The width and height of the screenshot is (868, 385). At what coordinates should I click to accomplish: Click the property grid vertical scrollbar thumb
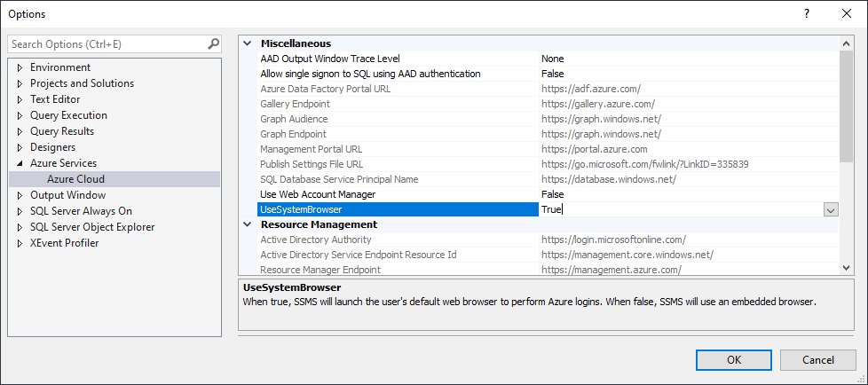click(x=846, y=106)
